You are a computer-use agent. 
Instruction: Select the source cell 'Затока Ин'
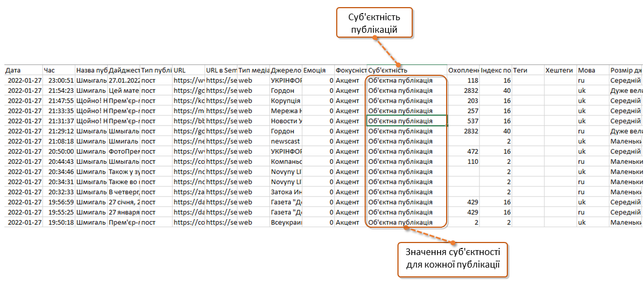[x=286, y=192]
